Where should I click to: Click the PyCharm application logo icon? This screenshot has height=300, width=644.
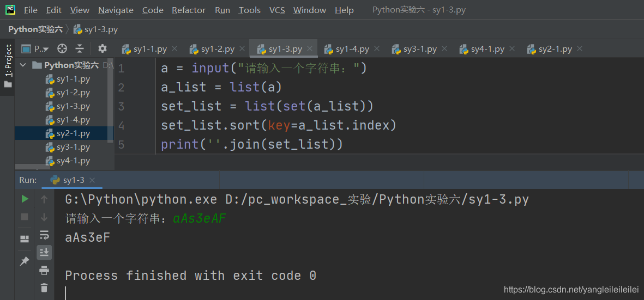click(x=10, y=9)
